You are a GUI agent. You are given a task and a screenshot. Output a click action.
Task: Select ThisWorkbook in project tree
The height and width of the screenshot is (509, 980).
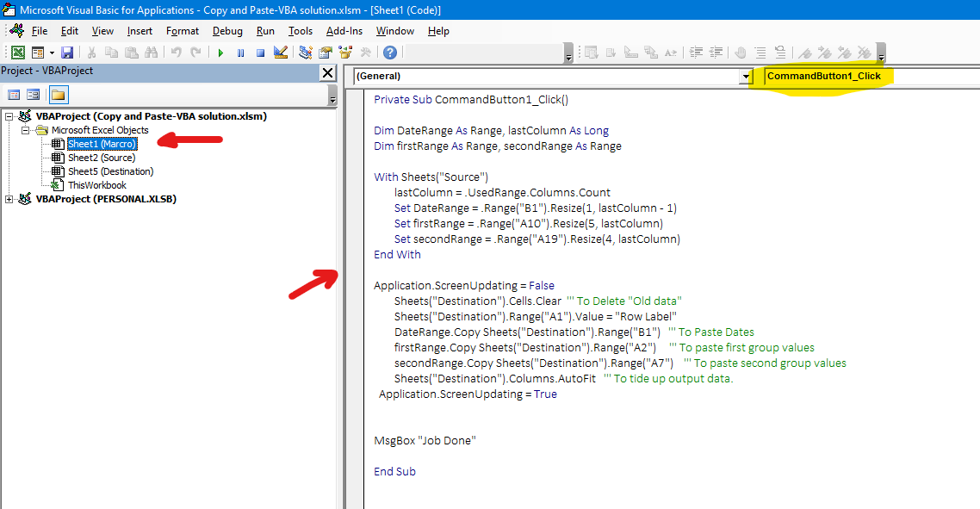96,185
